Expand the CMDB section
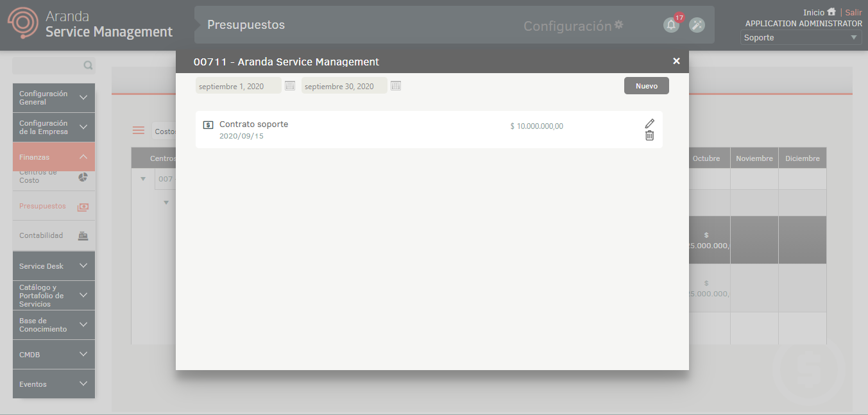The image size is (868, 415). pyautogui.click(x=54, y=354)
